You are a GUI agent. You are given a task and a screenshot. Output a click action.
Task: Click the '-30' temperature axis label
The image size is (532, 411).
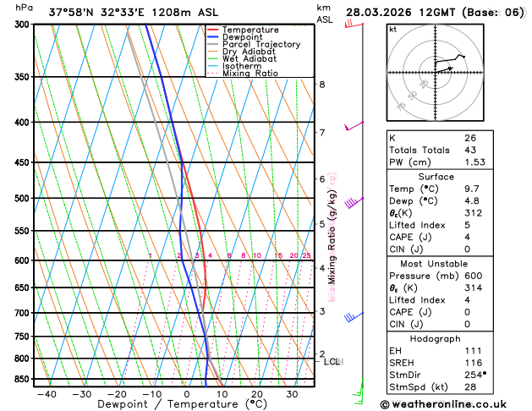(81, 394)
